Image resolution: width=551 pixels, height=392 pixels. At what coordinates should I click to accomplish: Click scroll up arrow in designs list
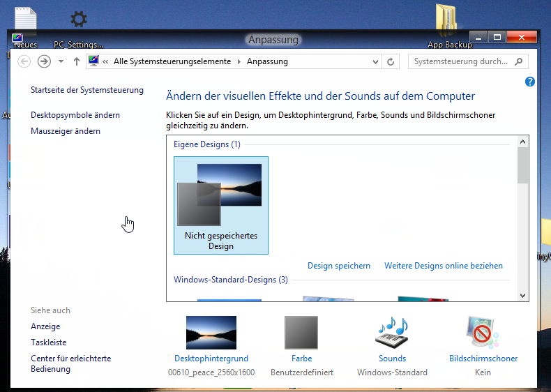tap(522, 142)
